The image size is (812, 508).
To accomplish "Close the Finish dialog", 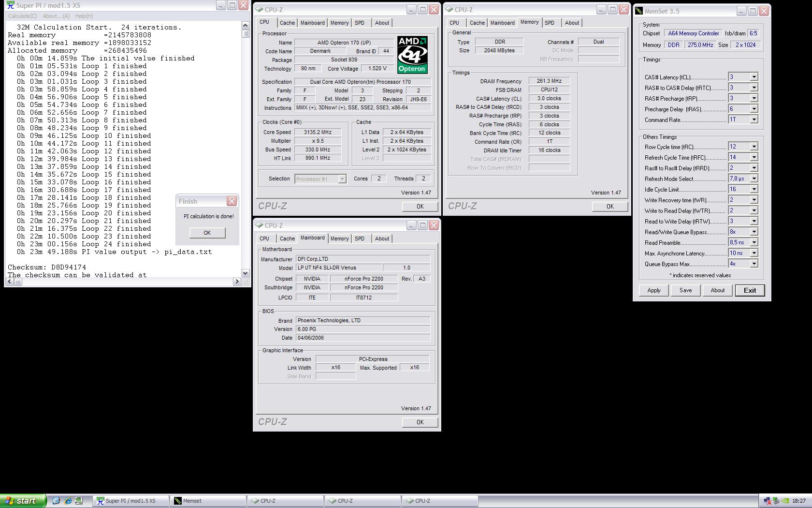I will point(232,201).
